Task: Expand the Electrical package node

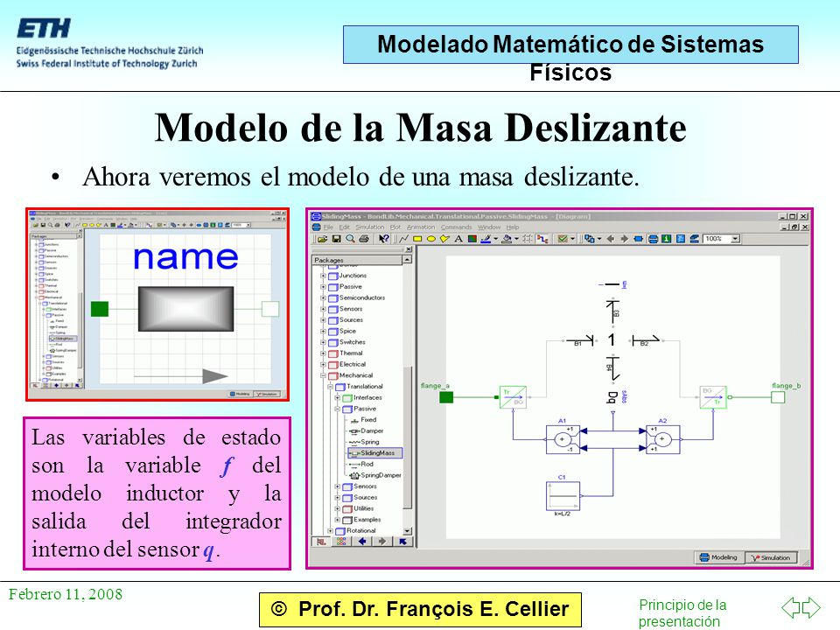Action: (323, 364)
